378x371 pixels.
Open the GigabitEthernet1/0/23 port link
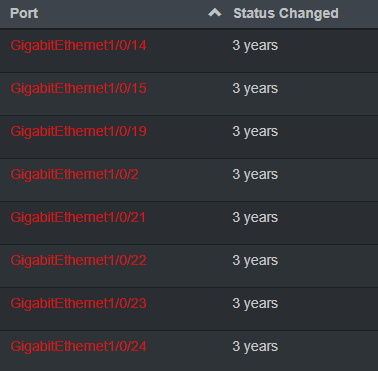pos(78,303)
